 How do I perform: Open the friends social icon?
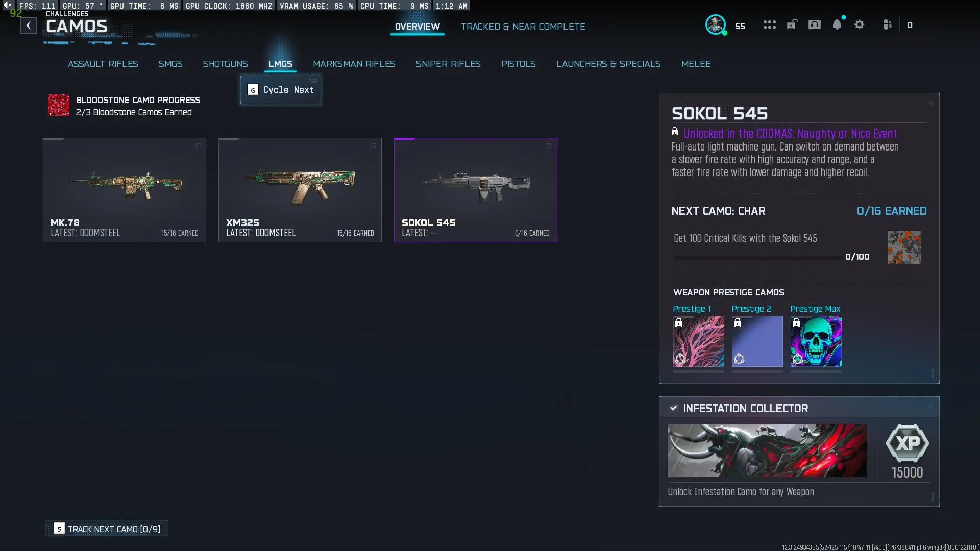[887, 24]
